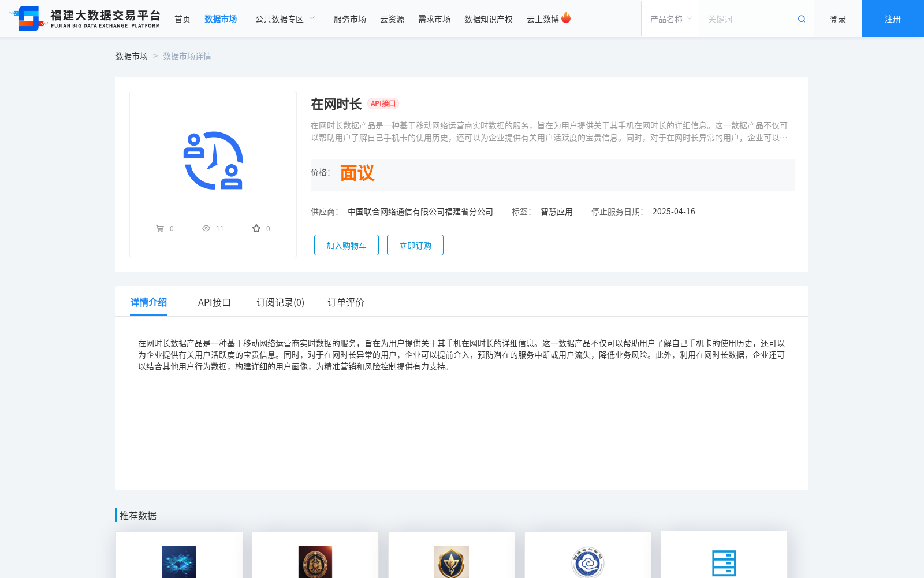Click 数据市场 in the breadcrumb
This screenshot has width=924, height=578.
tap(132, 56)
